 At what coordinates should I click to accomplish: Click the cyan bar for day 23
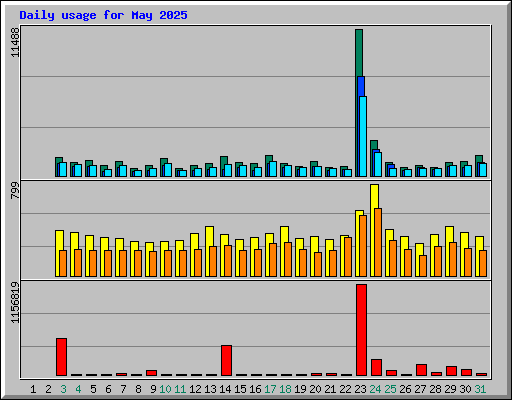coord(363,136)
